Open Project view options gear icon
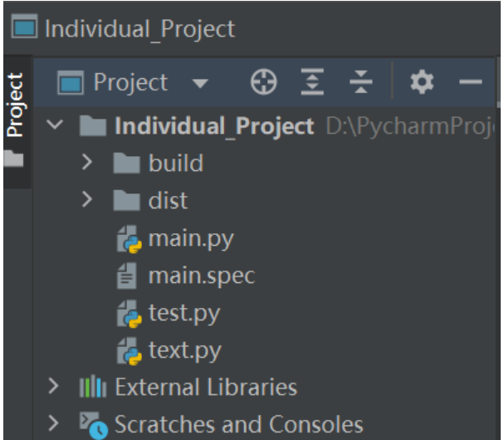 coord(422,82)
